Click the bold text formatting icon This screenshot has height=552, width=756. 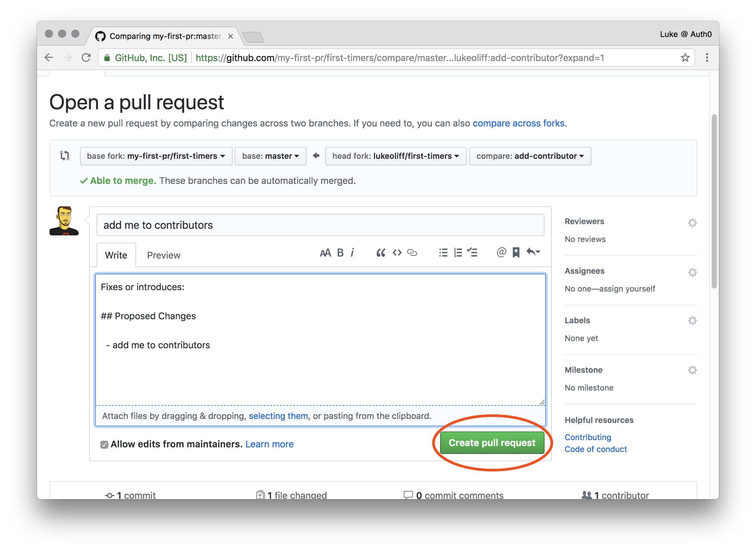340,253
